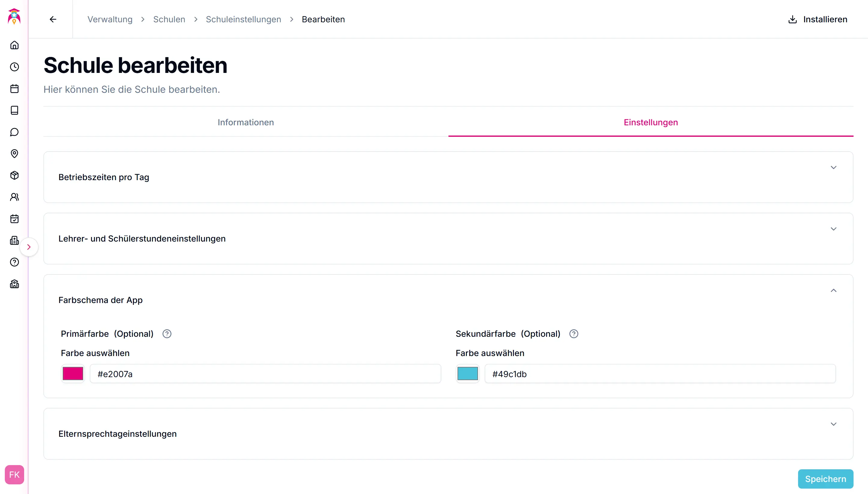Select the Einstellungen tab
This screenshot has height=494, width=868.
pos(650,123)
